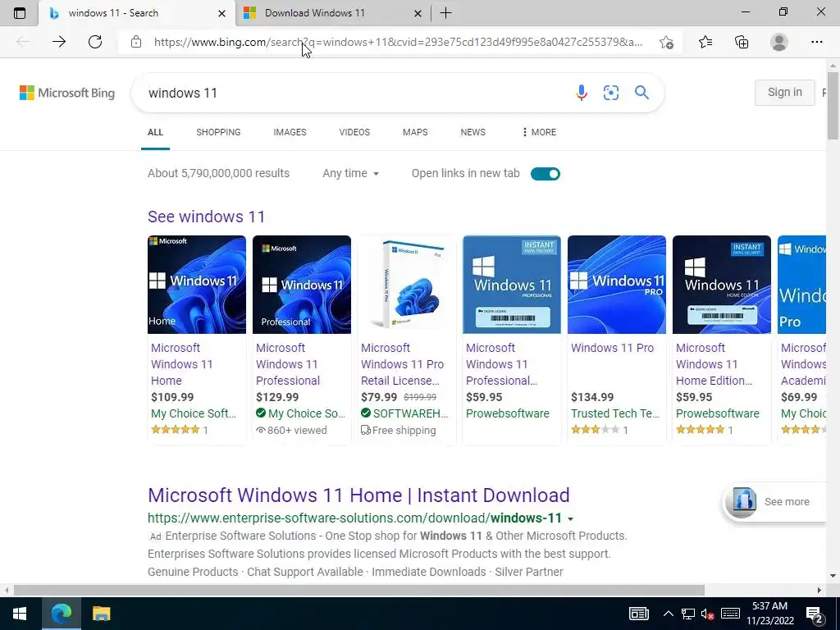Close the windows 11 - Search tab
The image size is (840, 630).
click(221, 13)
